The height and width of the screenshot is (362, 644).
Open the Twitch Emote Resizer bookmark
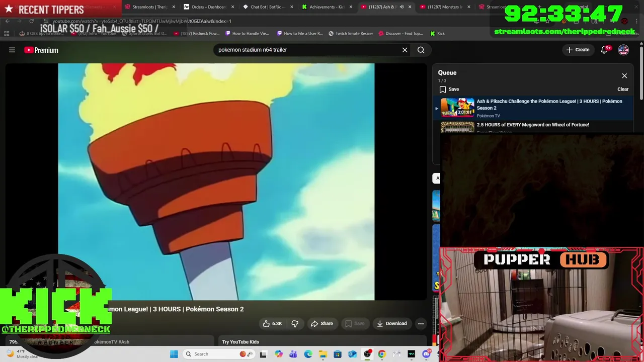coord(351,34)
